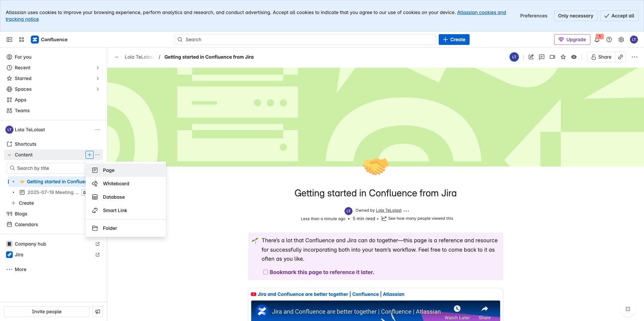Image resolution: width=644 pixels, height=321 pixels.
Task: Click the Share button
Action: (601, 57)
